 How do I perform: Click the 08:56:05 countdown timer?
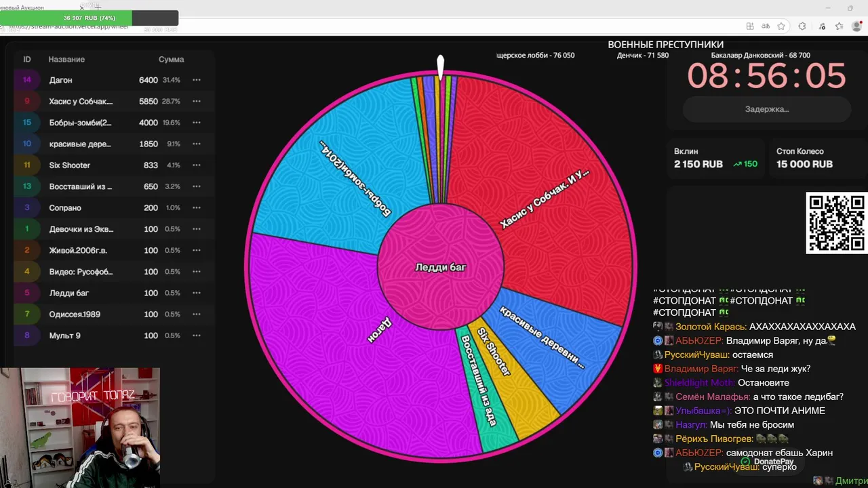(x=767, y=75)
